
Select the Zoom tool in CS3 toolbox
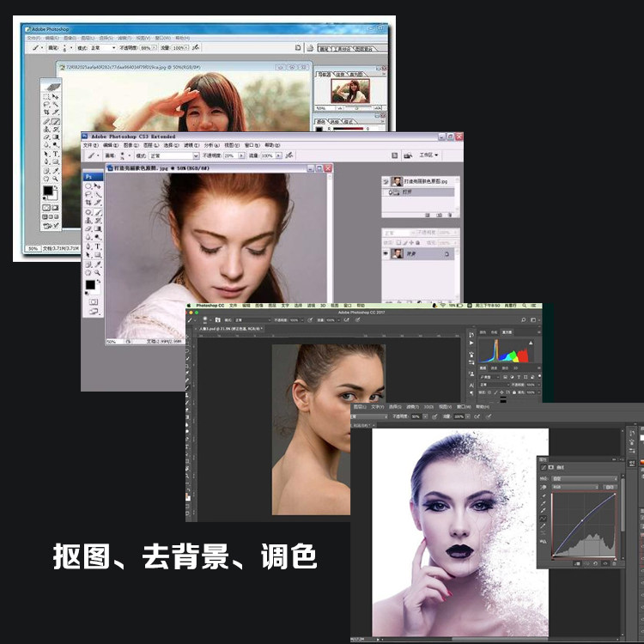click(97, 272)
